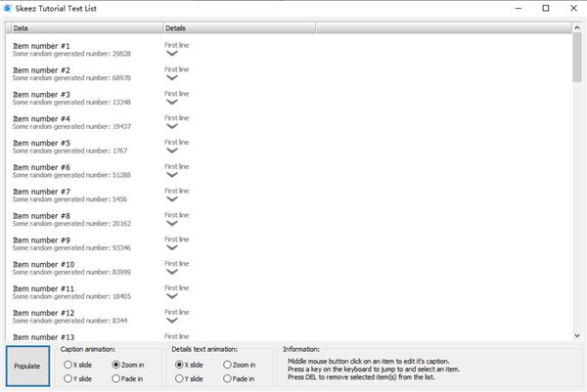Expand details chevron for Item number #1
This screenshot has width=587, height=392.
coord(172,54)
